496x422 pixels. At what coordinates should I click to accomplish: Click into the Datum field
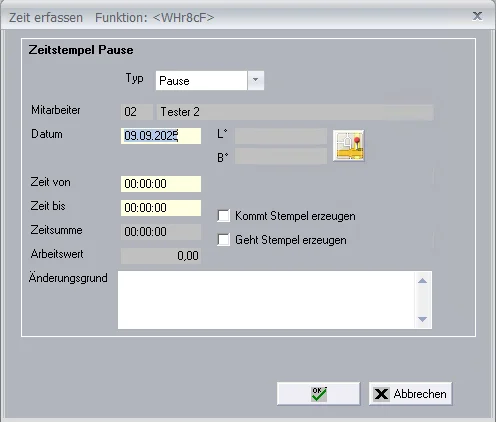click(161, 136)
